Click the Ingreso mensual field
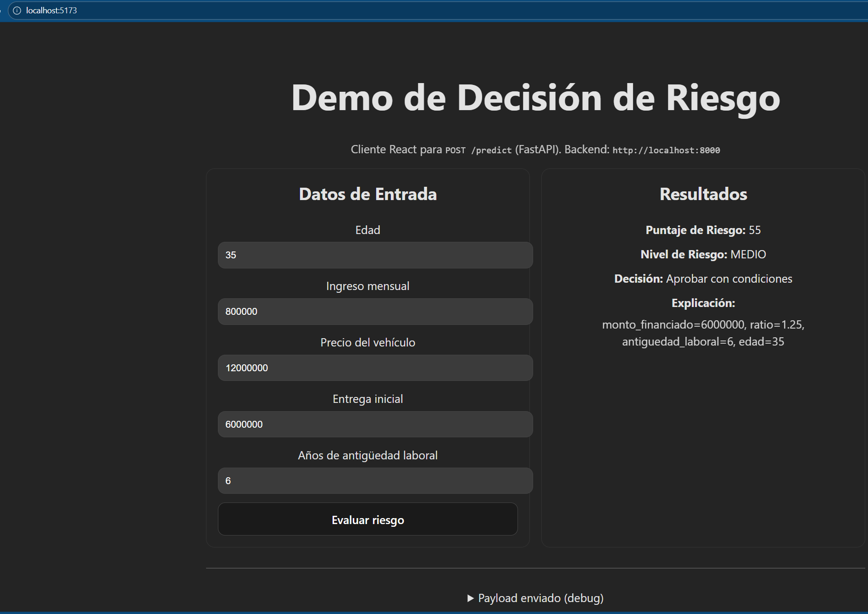Image resolution: width=868 pixels, height=614 pixels. (375, 312)
